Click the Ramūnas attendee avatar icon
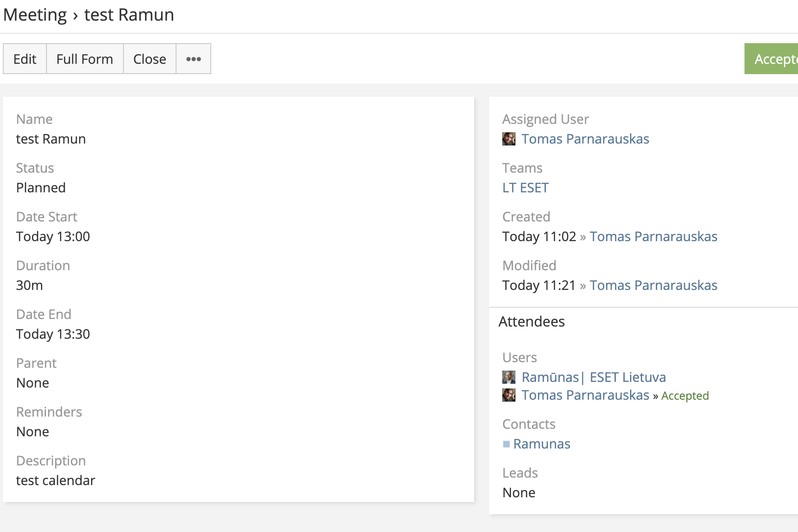Image resolution: width=798 pixels, height=532 pixels. [509, 377]
